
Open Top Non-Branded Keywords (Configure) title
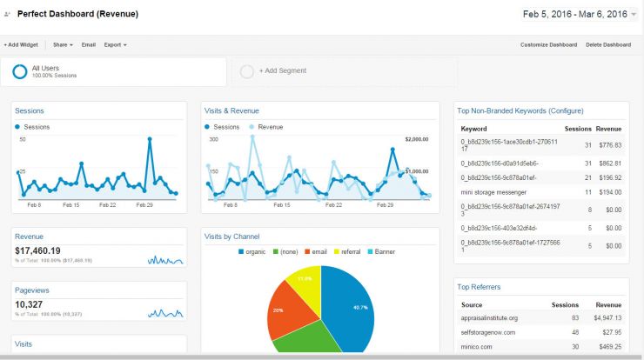point(520,110)
